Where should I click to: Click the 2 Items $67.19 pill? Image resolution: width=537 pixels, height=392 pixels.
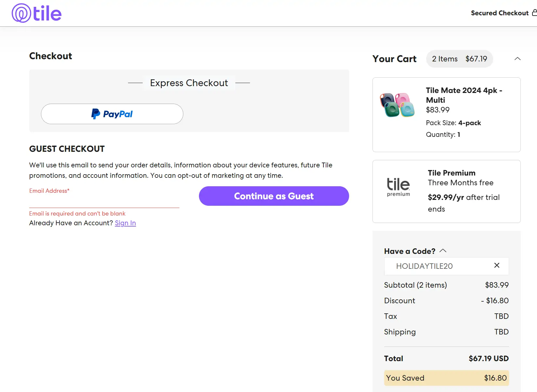point(459,59)
